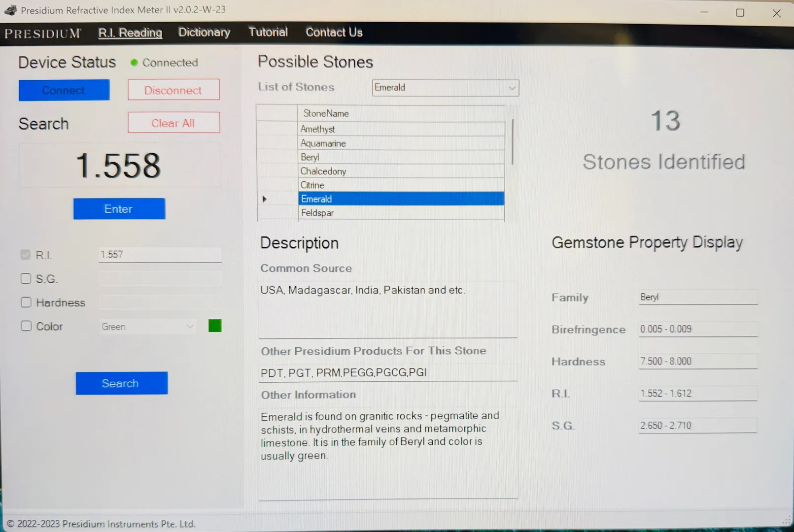This screenshot has height=532, width=794.
Task: Switch to R.I. Reading tab
Action: click(130, 33)
